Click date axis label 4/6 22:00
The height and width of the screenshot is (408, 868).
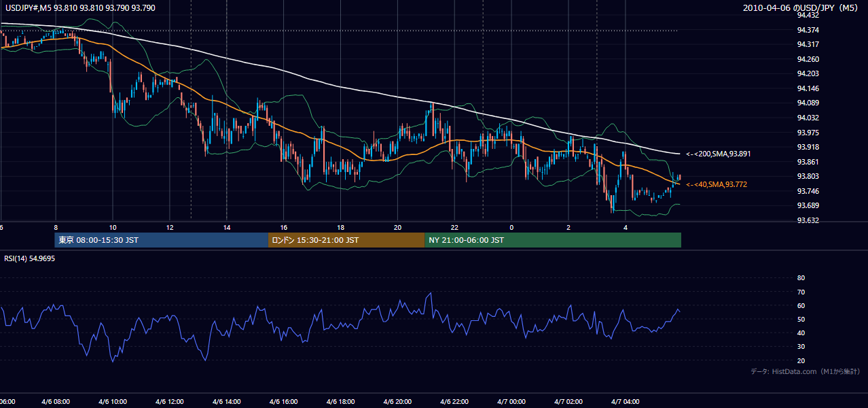point(454,402)
